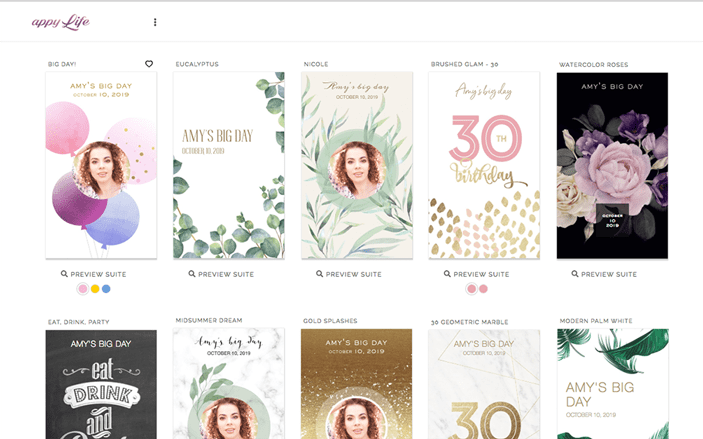Click the 'BRUSHED GLAM - 30' title text
The width and height of the screenshot is (703, 439).
pos(464,64)
